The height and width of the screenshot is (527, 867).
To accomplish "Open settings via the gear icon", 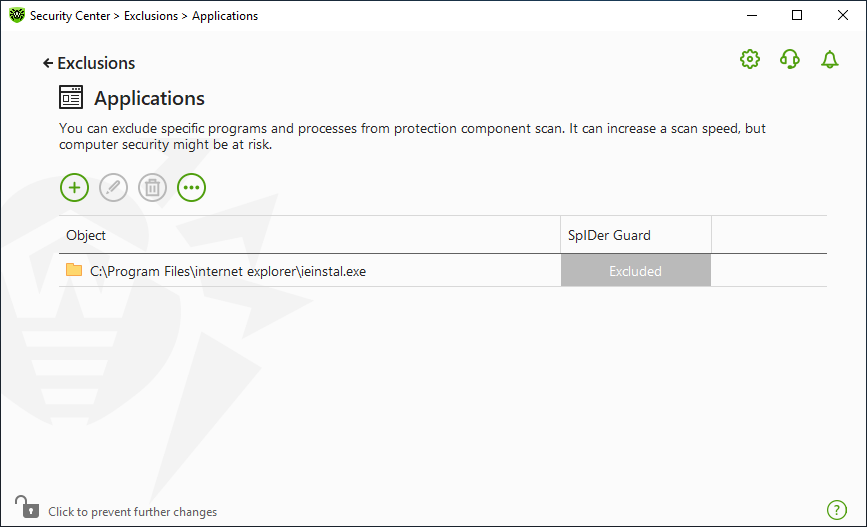I will pos(750,59).
